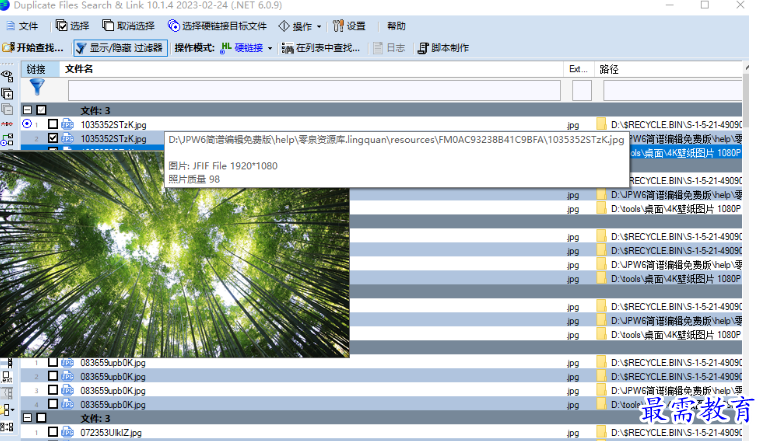Select file name 072353UlklZ.jpg
Image resolution: width=763 pixels, height=441 pixels.
(x=111, y=433)
